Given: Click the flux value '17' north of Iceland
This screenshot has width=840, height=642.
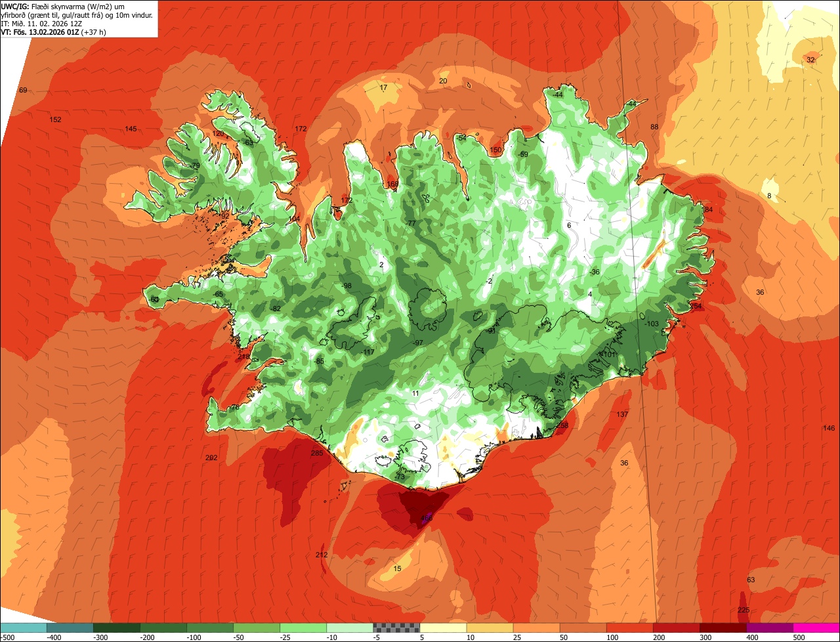Looking at the screenshot, I should point(383,87).
